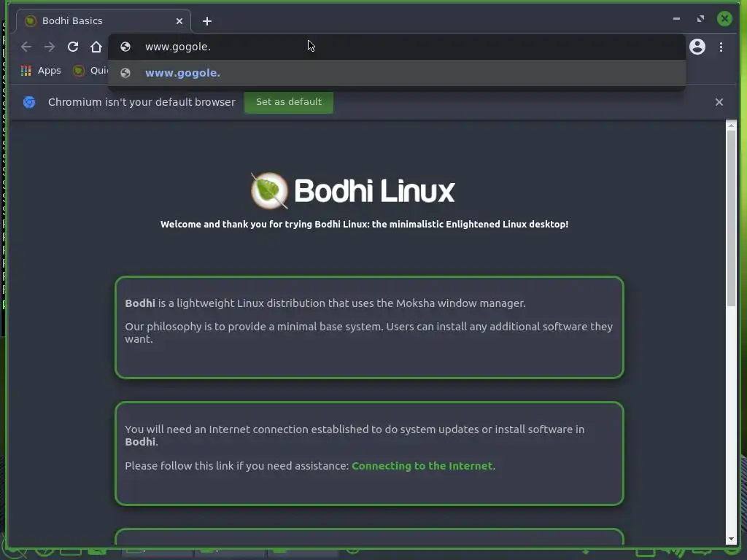This screenshot has width=747, height=560.
Task: Click the scrollbar down arrow
Action: tap(731, 539)
